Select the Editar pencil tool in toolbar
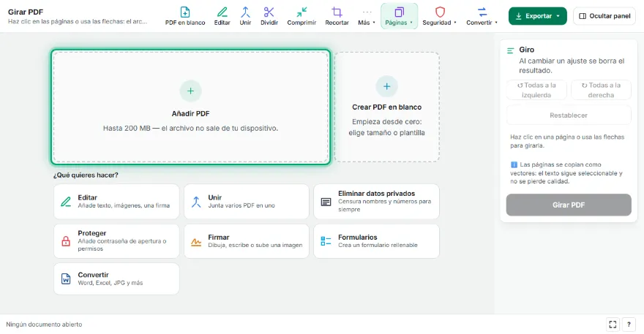Image resolution: width=644 pixels, height=334 pixels. (222, 16)
